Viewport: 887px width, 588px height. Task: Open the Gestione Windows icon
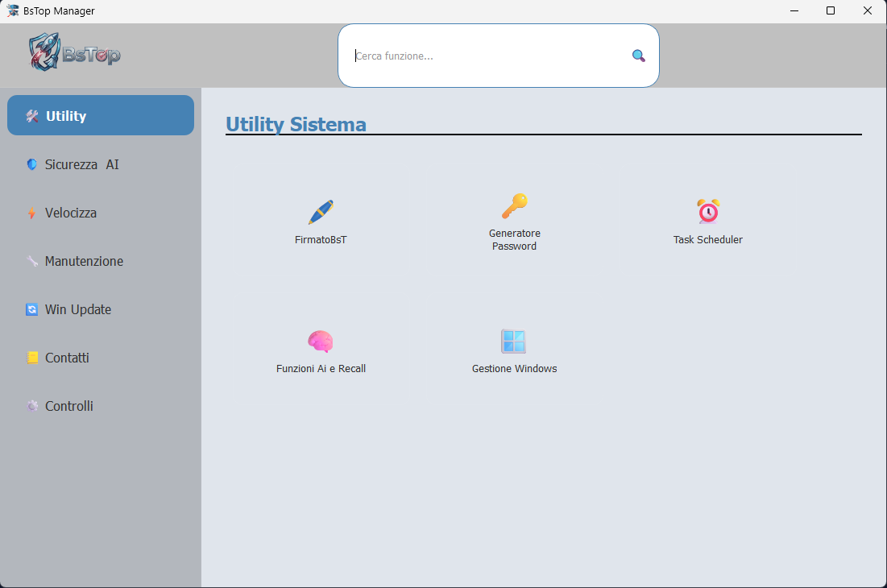(x=514, y=340)
